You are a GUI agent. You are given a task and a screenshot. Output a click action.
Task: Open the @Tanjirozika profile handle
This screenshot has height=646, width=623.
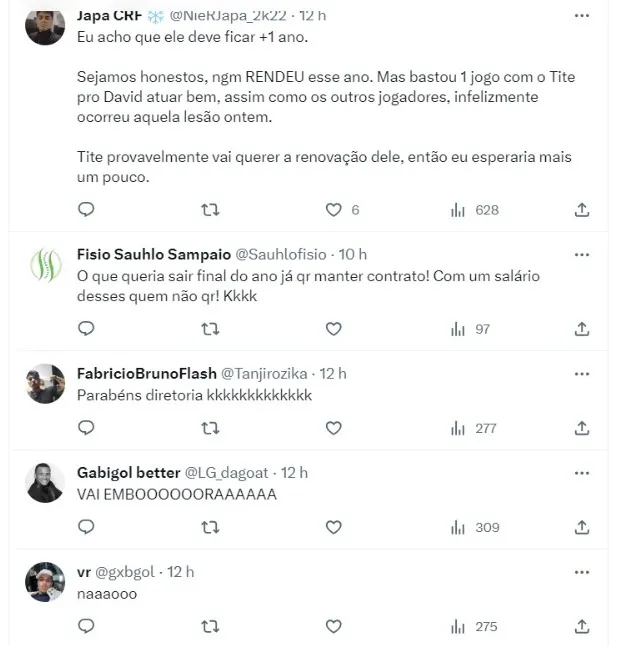[264, 373]
